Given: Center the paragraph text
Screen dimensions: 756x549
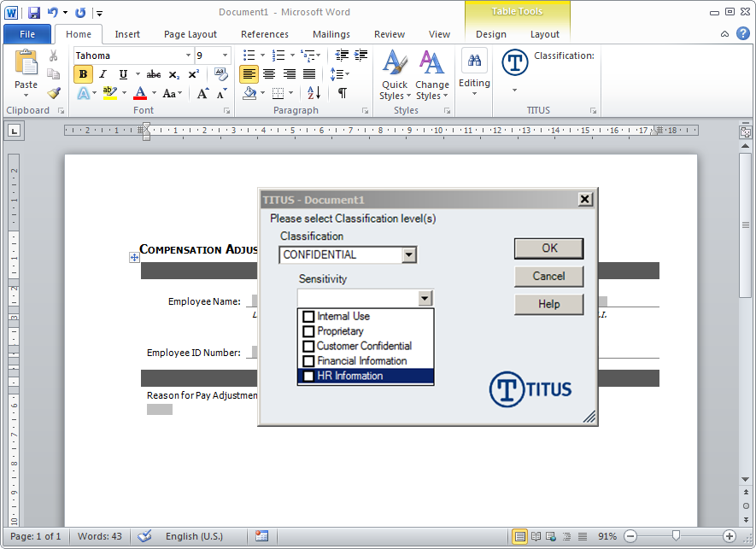Looking at the screenshot, I should [269, 74].
